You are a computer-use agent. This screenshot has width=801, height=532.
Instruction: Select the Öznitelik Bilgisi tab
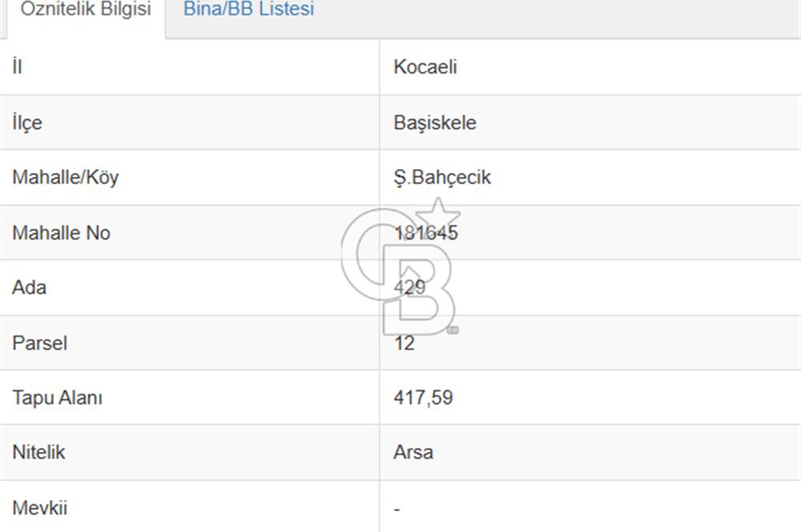pos(84,11)
